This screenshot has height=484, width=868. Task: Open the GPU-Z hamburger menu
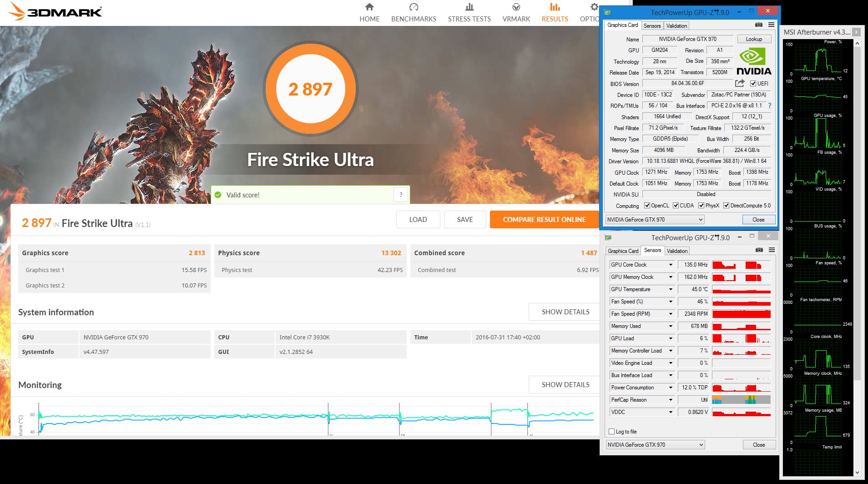771,25
